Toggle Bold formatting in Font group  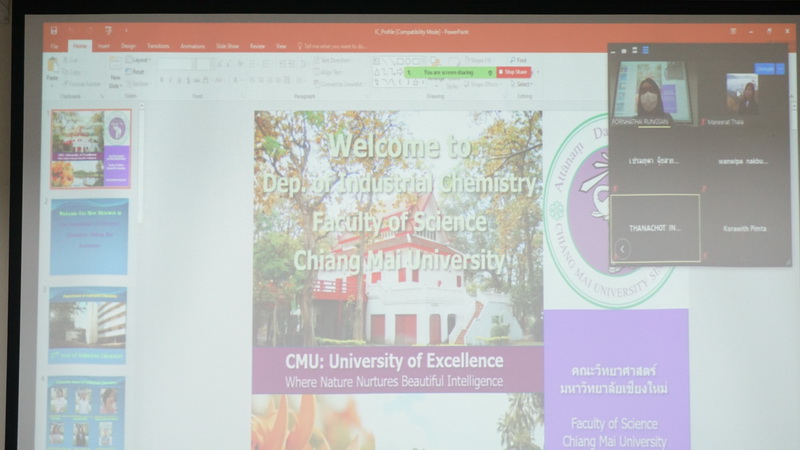162,80
